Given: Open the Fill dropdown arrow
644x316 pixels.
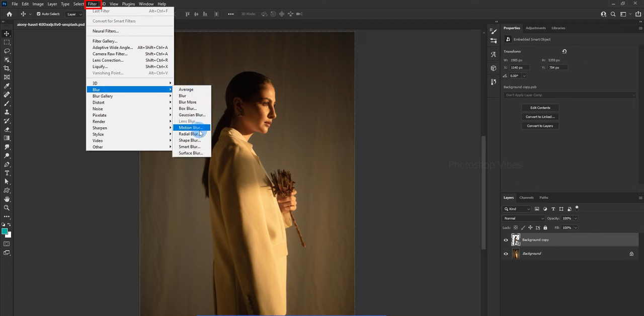Looking at the screenshot, I should coord(576,227).
